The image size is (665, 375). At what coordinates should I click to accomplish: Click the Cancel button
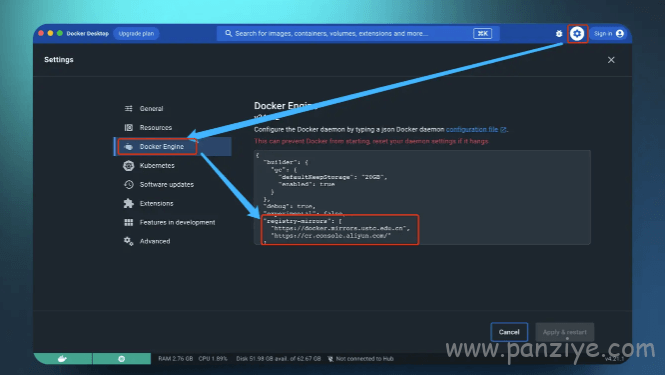[x=509, y=332]
